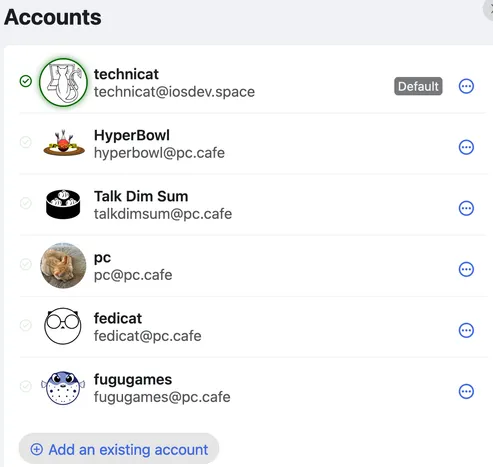Open more options for fugugames account
Screen dimensions: 493x467
point(466,391)
